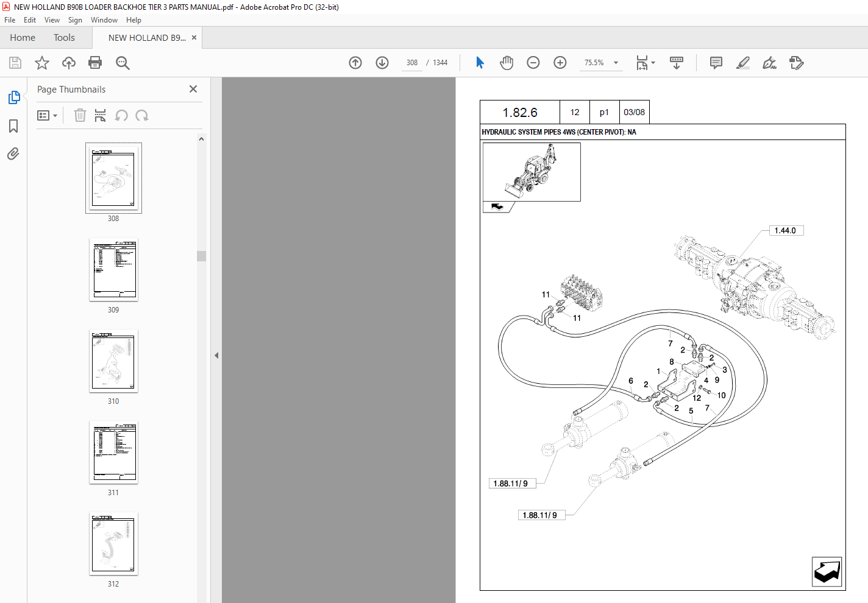This screenshot has width=868, height=603.
Task: Go to the previous page
Action: (355, 63)
